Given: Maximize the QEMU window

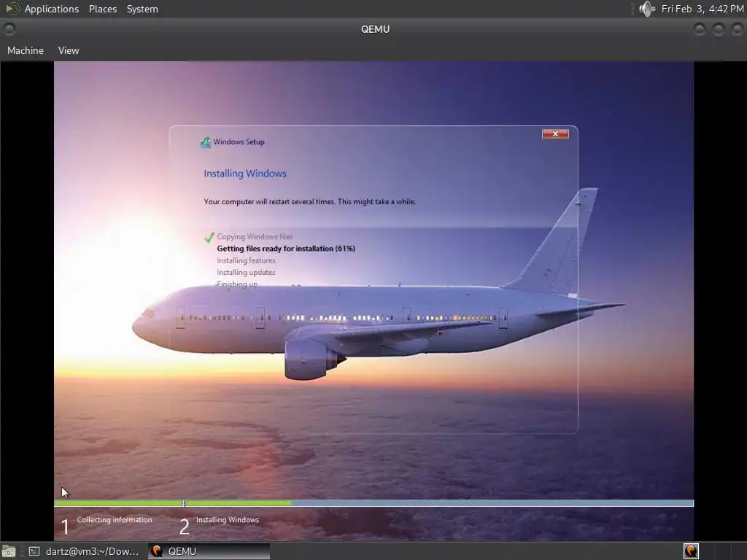Looking at the screenshot, I should point(719,29).
